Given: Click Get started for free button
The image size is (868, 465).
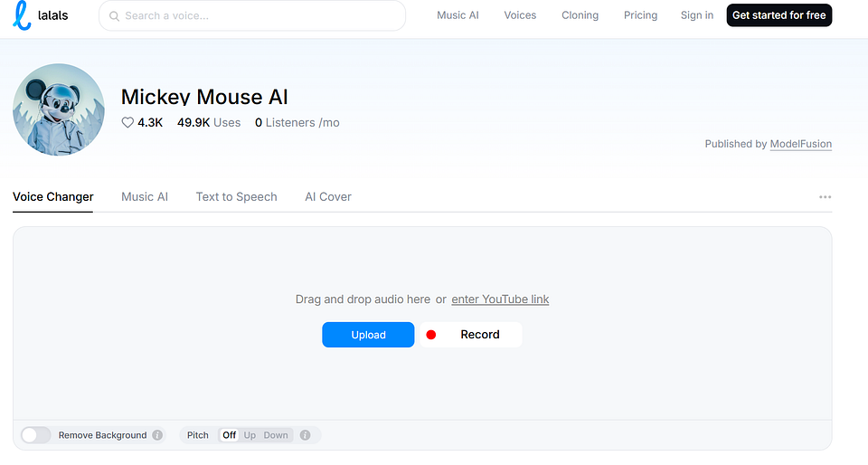Looking at the screenshot, I should click(x=778, y=15).
